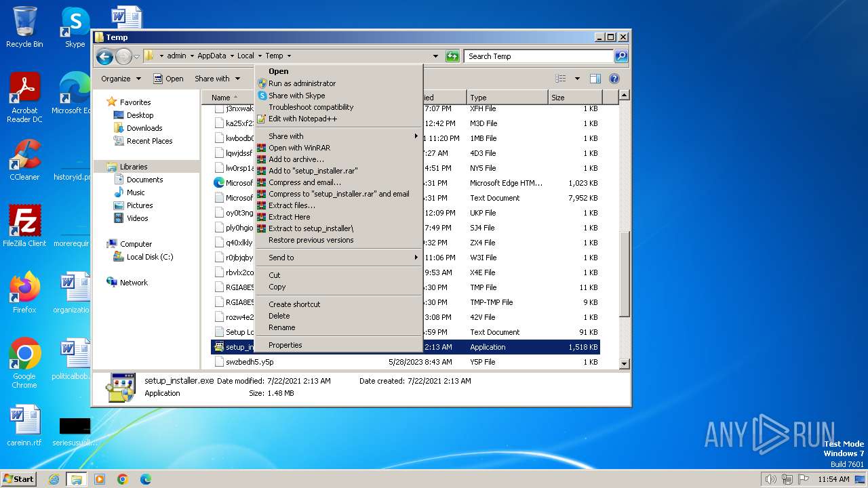Viewport: 868px width, 488px height.
Task: Open Acrobat Reader DC desktop icon
Action: (x=24, y=98)
